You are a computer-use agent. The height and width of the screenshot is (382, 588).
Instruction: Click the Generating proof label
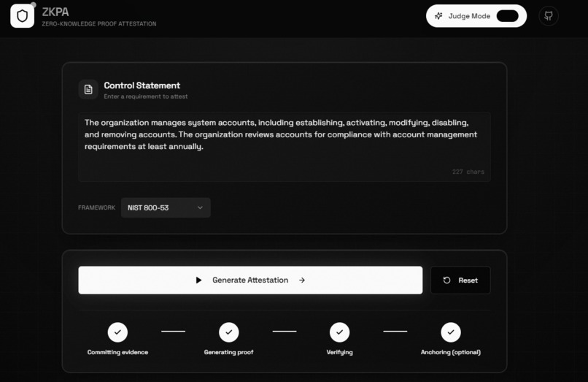229,352
